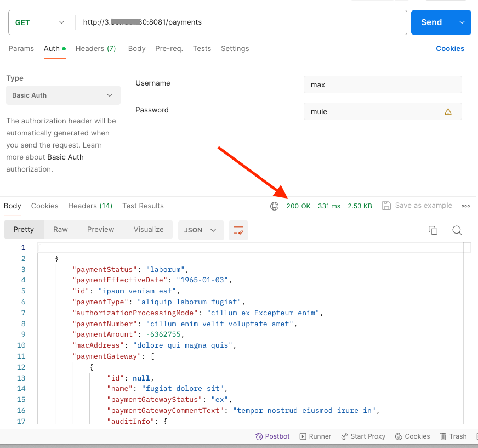The width and height of the screenshot is (478, 448).
Task: Switch to the request Body tab
Action: pos(136,48)
